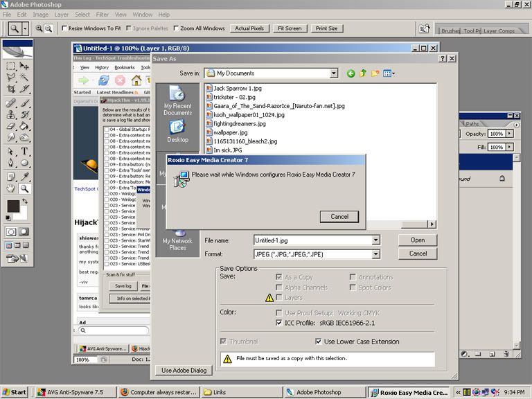Open the Opacity slider arrow
The image size is (532, 399).
point(510,134)
